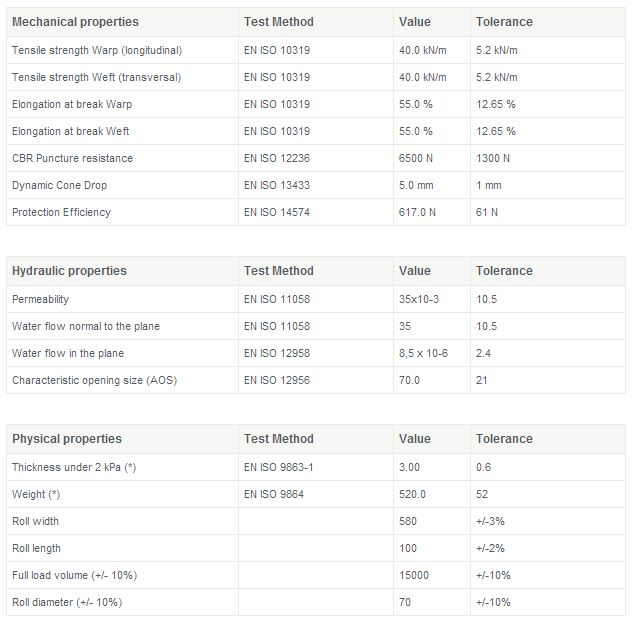Click the Dynamic Cone Drop label

click(59, 185)
